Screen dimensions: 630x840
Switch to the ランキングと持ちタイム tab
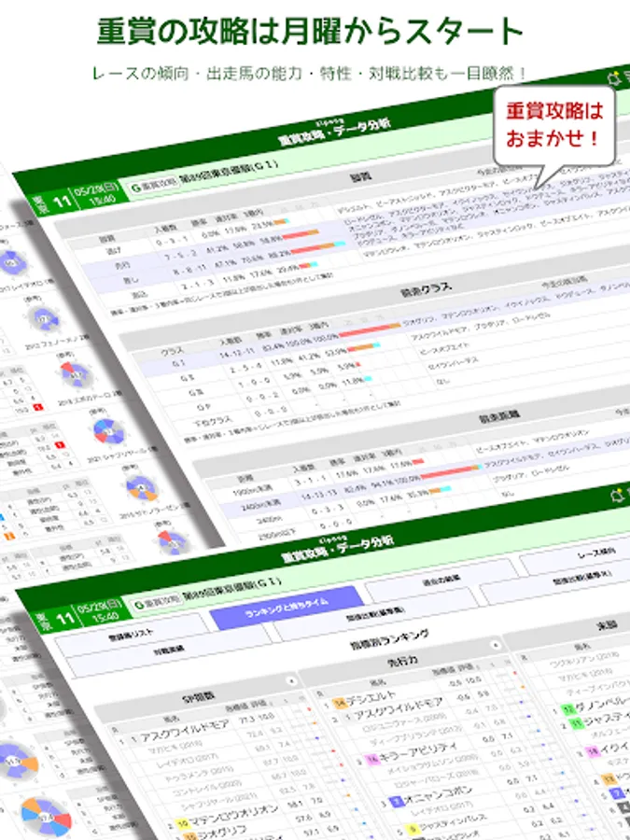[287, 608]
